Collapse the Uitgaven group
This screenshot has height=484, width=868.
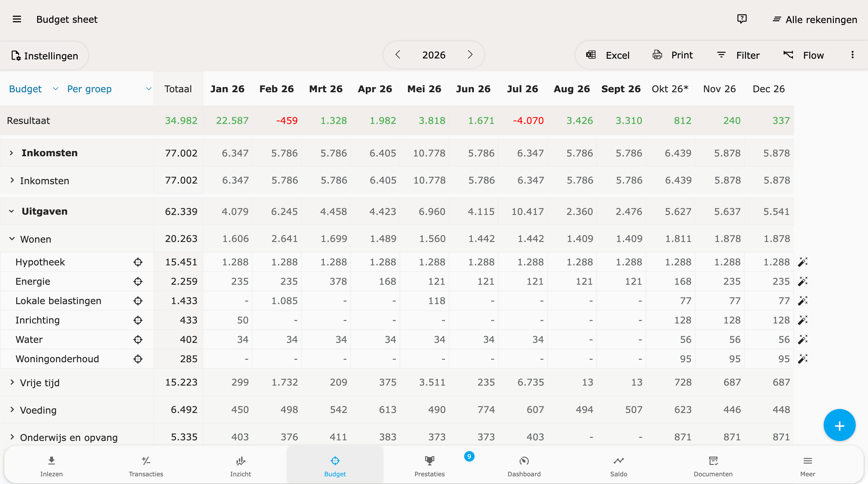(11, 211)
